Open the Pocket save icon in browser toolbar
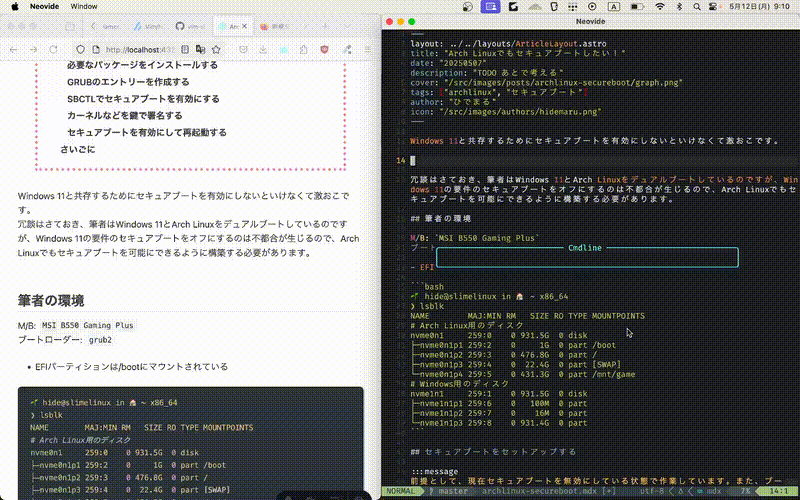The height and width of the screenshot is (500, 800). [243, 49]
